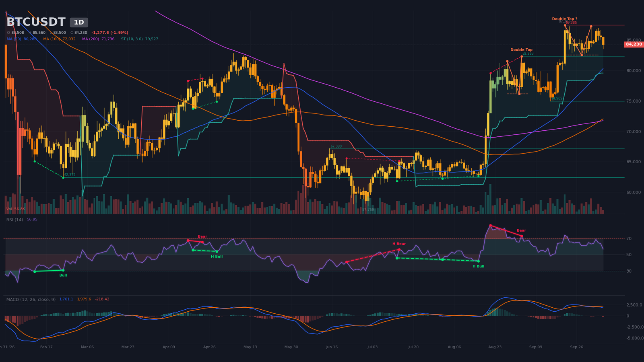Click the MA (50) legend entry
Screen dimensions: 644x362
click(22, 39)
